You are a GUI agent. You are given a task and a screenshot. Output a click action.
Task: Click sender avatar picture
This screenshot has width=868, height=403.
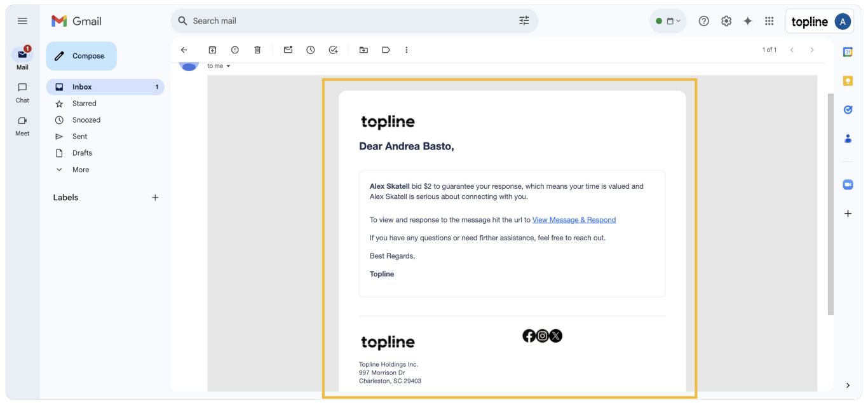(x=189, y=65)
